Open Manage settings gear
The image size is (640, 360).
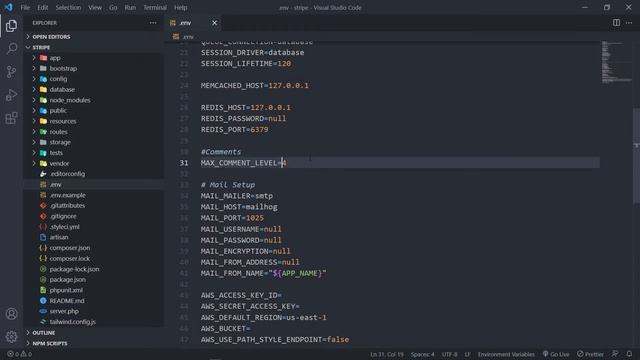click(x=11, y=337)
